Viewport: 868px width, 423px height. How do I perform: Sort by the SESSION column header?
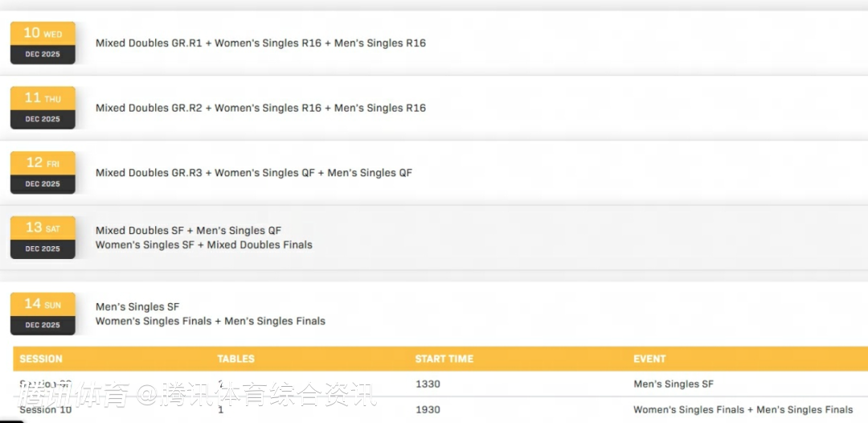point(41,359)
